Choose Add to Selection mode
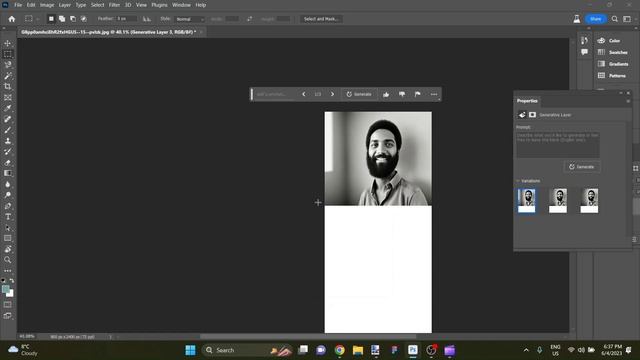The image size is (640, 360). [x=62, y=19]
